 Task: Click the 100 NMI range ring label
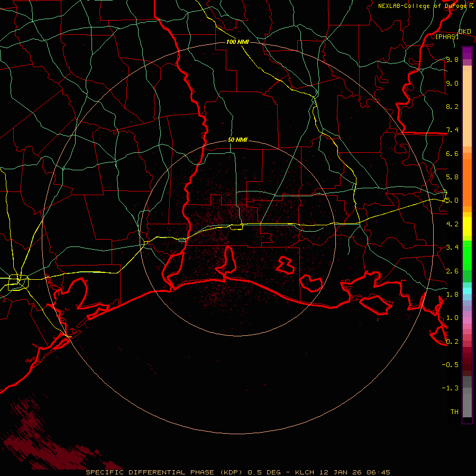pyautogui.click(x=237, y=42)
